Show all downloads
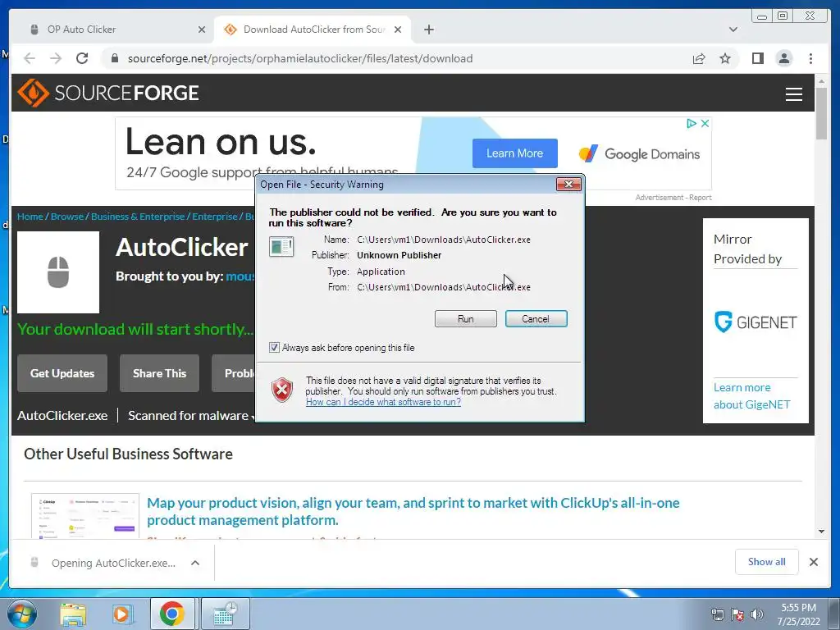Viewport: 840px width, 630px height. tap(767, 561)
